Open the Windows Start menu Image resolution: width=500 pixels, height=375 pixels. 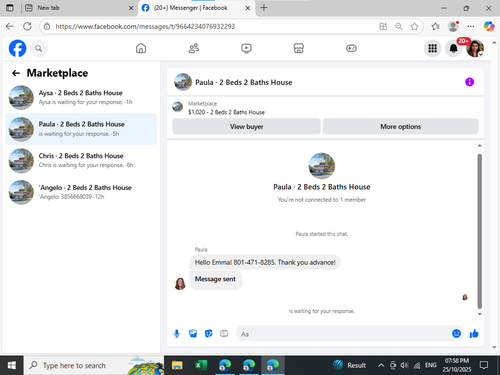12,366
